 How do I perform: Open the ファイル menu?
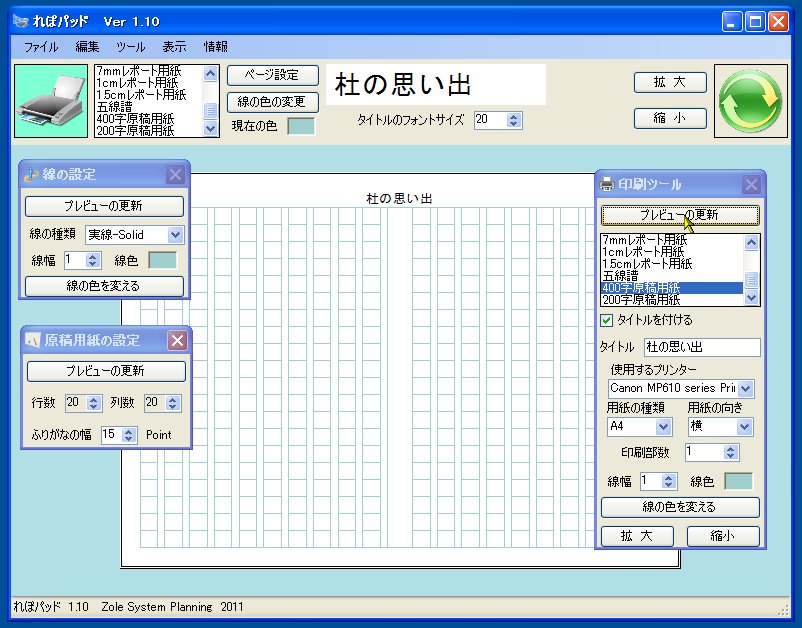point(39,45)
